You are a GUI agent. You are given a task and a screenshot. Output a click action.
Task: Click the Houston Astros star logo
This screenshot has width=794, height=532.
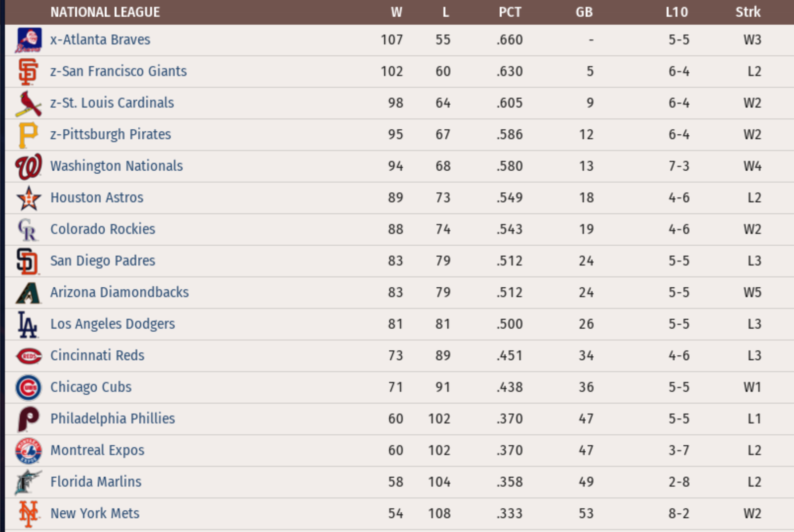(28, 198)
